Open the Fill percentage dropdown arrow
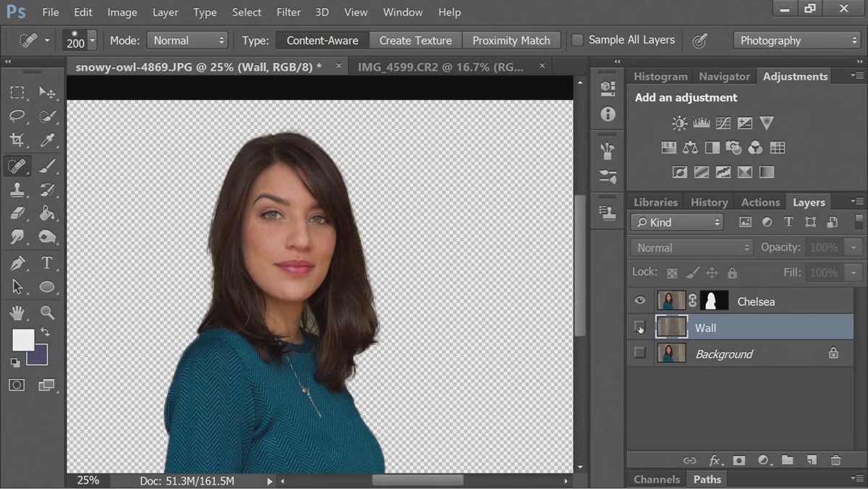 854,273
